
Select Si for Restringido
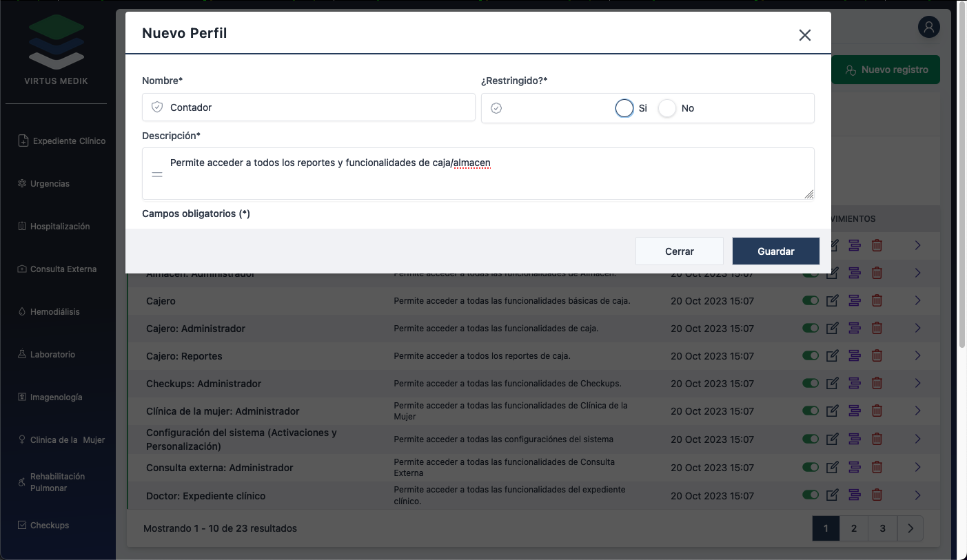pyautogui.click(x=624, y=108)
